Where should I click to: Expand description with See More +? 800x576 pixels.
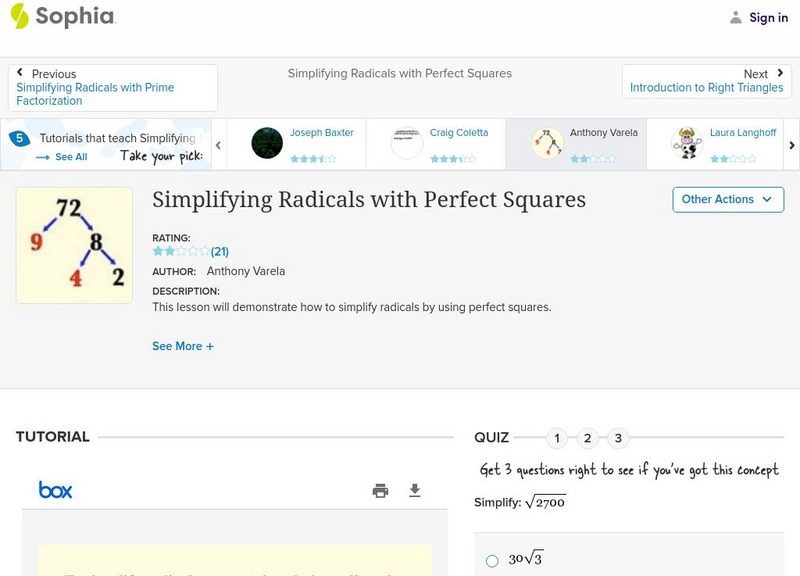click(x=183, y=346)
